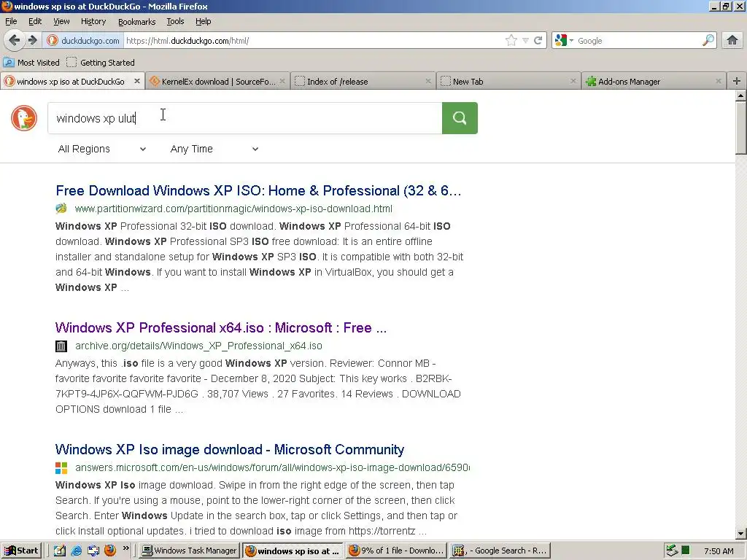Switch to 9% of 1 file Downloads window
The height and width of the screenshot is (560, 747).
tap(396, 551)
